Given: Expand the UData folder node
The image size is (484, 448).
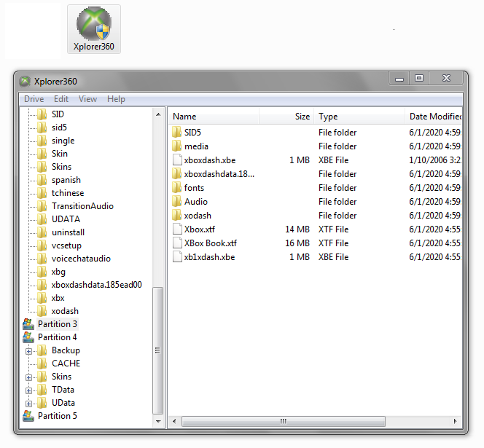Looking at the screenshot, I should point(28,404).
